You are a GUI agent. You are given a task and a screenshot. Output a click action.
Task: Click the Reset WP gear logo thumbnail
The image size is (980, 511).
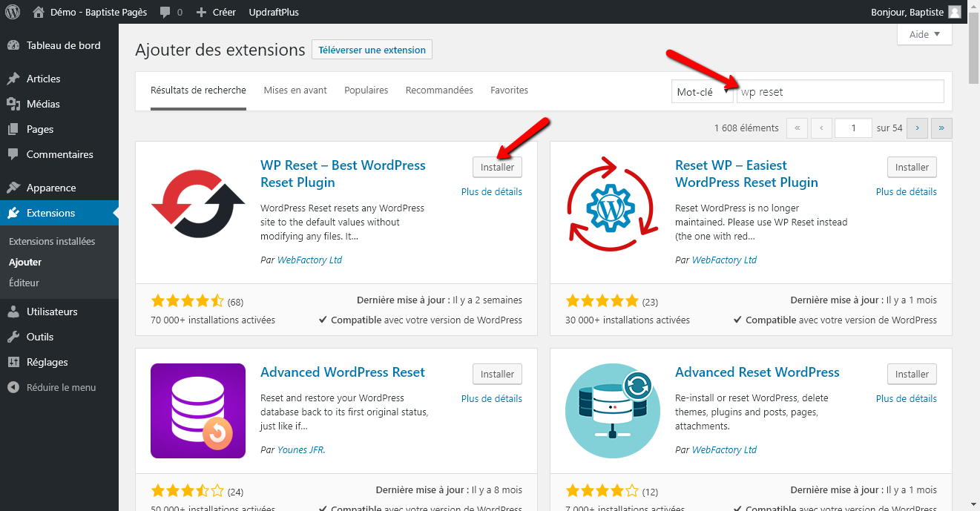click(x=613, y=204)
